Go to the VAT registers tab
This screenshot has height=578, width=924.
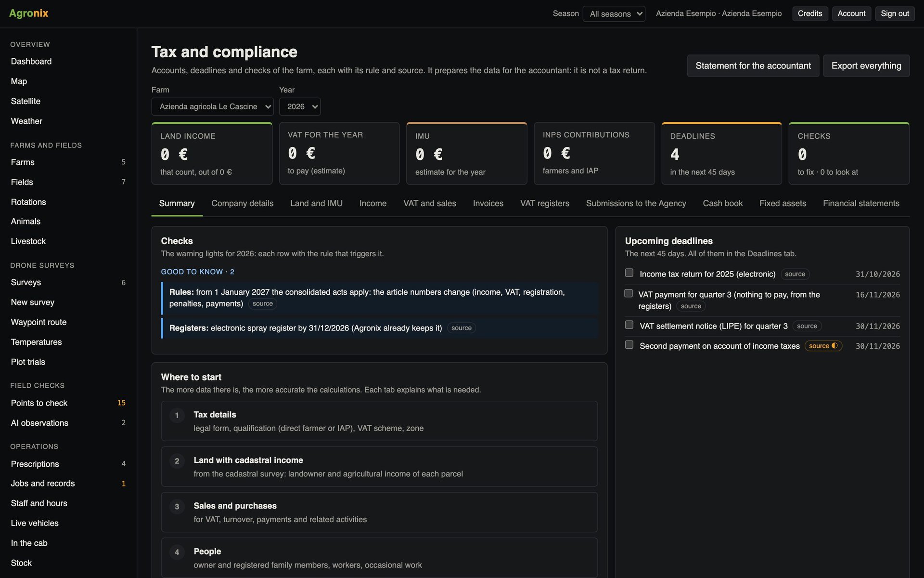coord(544,203)
